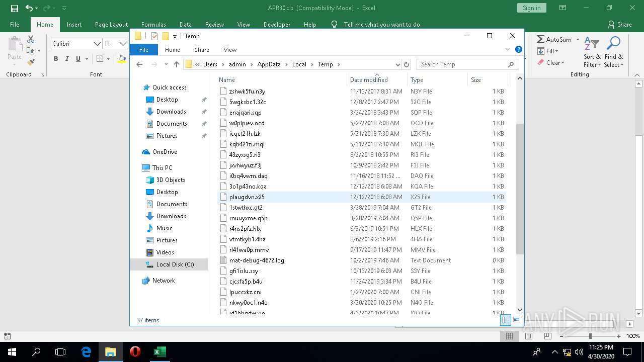Click the Undo arrow in Excel
Viewport: 644px width, 362px height.
29,8
